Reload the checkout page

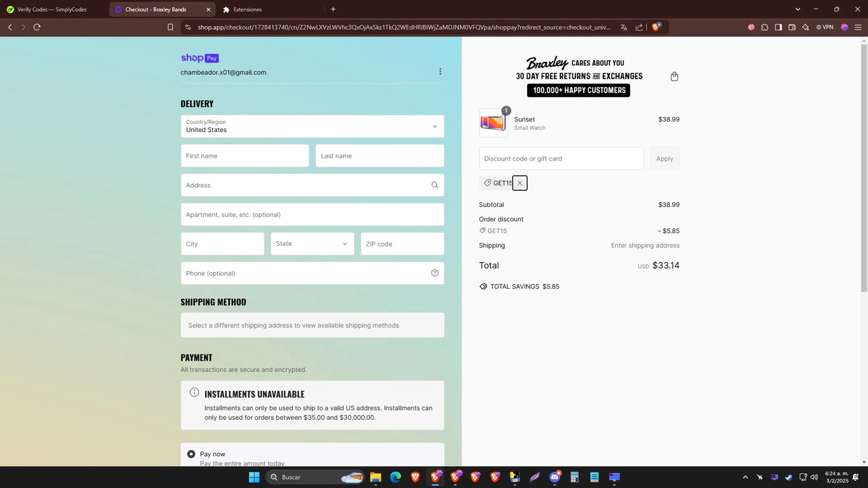tap(37, 27)
